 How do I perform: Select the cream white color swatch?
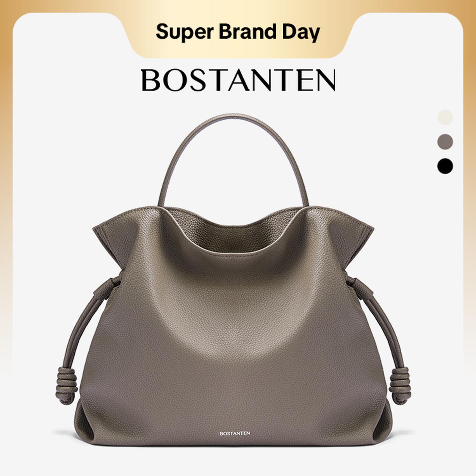coord(445,117)
